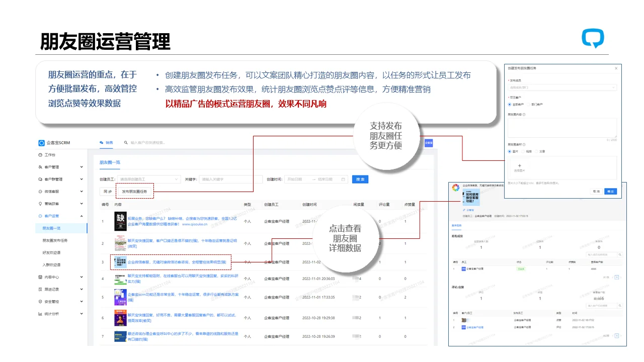Expand the 营销获客 menu chevron
This screenshot has width=644, height=362.
coord(82,204)
